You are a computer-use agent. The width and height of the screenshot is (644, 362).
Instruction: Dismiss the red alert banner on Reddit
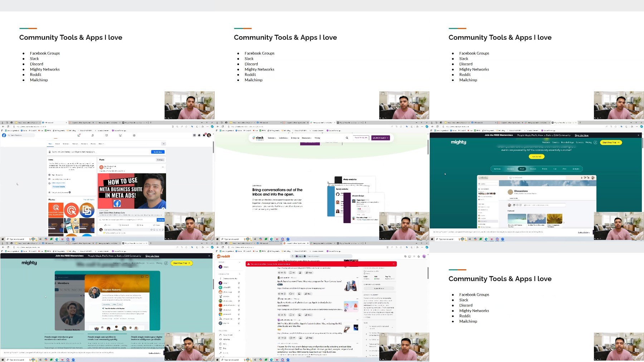(x=394, y=264)
